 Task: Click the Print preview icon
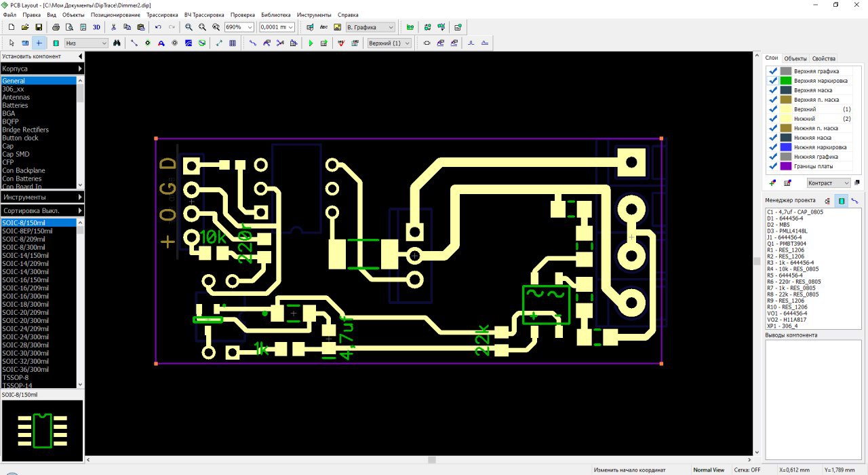pos(69,27)
